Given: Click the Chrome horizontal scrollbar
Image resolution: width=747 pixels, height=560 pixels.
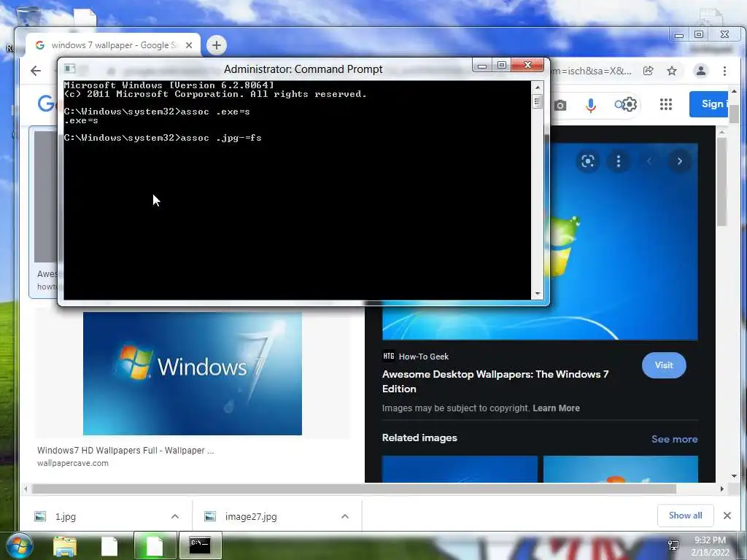Looking at the screenshot, I should pos(354,489).
